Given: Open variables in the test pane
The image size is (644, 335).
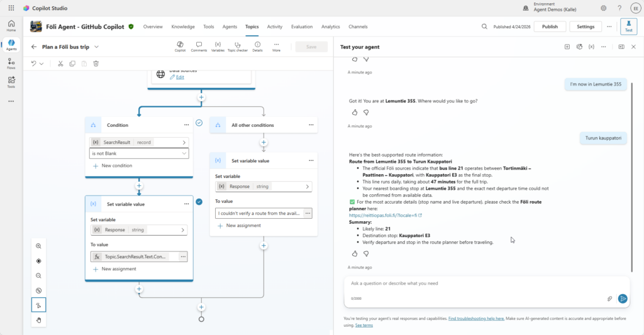Looking at the screenshot, I should tap(591, 47).
